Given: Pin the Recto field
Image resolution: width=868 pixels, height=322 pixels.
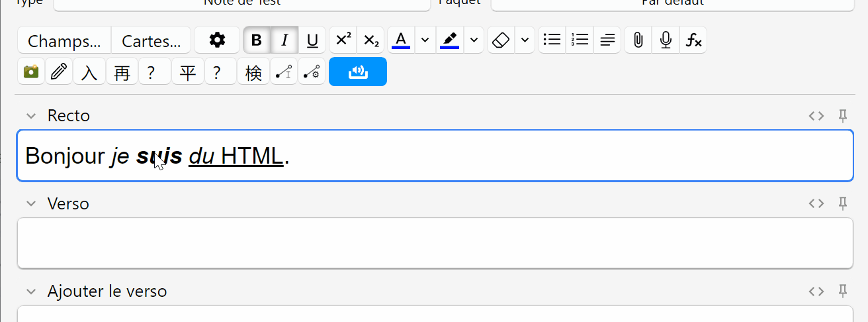Looking at the screenshot, I should click(x=843, y=116).
